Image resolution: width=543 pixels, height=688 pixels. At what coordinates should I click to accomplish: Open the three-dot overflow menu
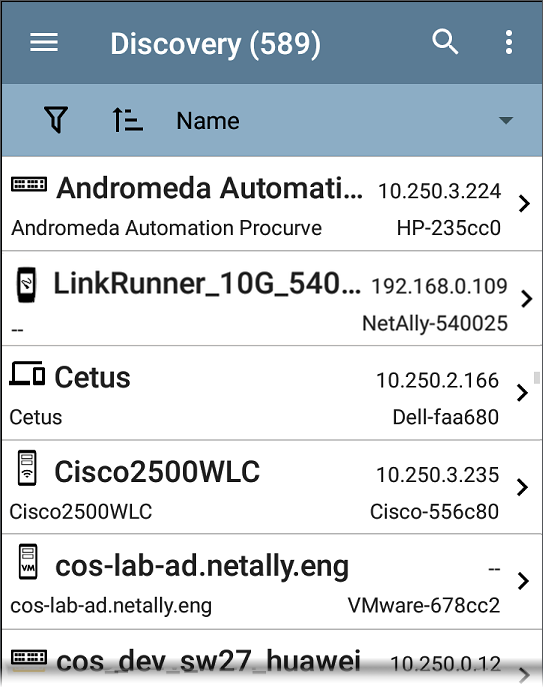[509, 43]
